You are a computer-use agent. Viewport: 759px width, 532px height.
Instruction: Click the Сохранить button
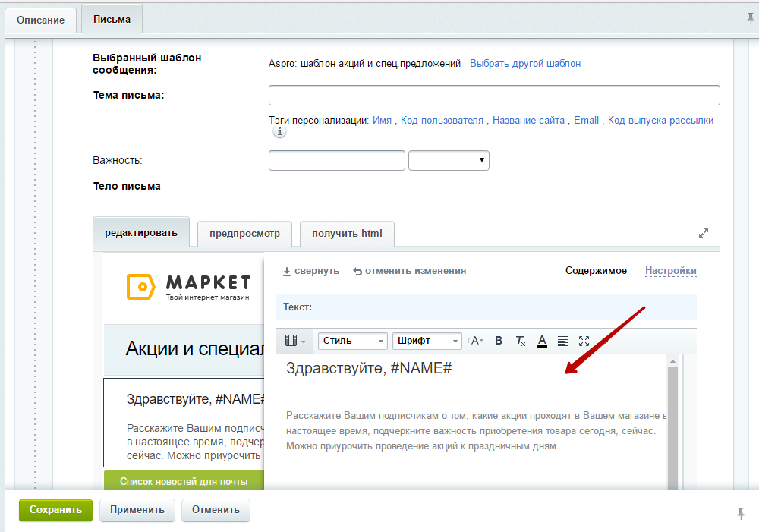coord(55,510)
